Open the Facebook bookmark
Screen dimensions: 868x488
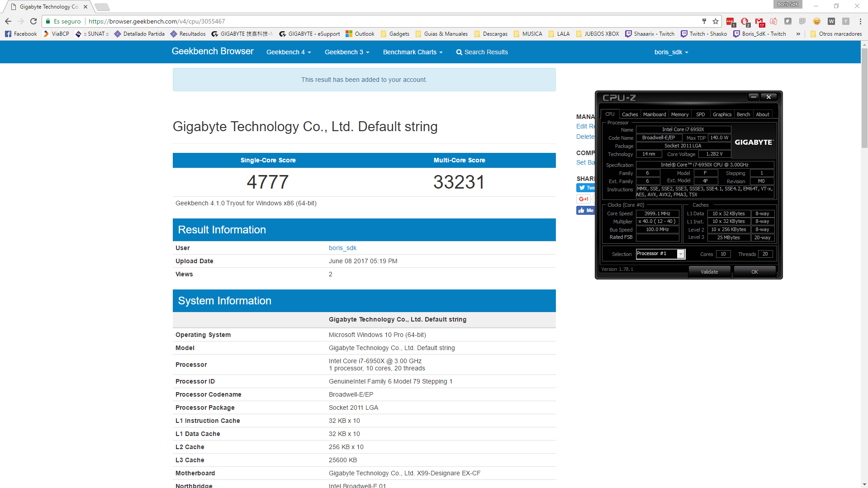click(x=21, y=34)
